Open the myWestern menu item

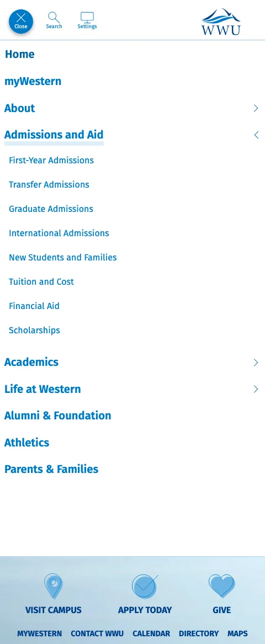coord(33,81)
